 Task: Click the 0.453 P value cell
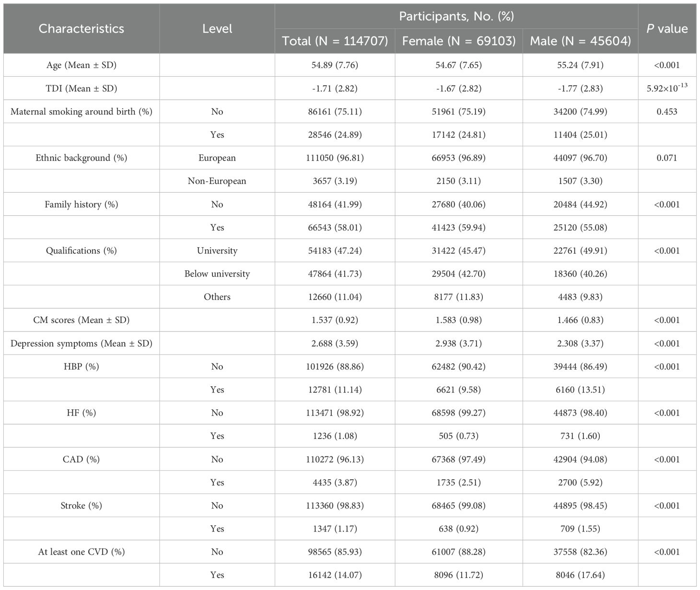(x=666, y=112)
